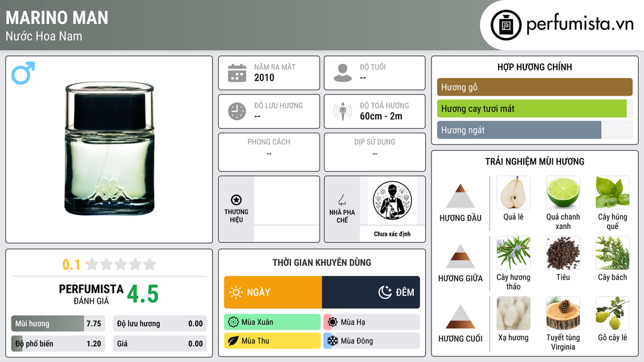This screenshot has width=644, height=362.
Task: Click the Tiêu pepper note image
Action: (563, 253)
